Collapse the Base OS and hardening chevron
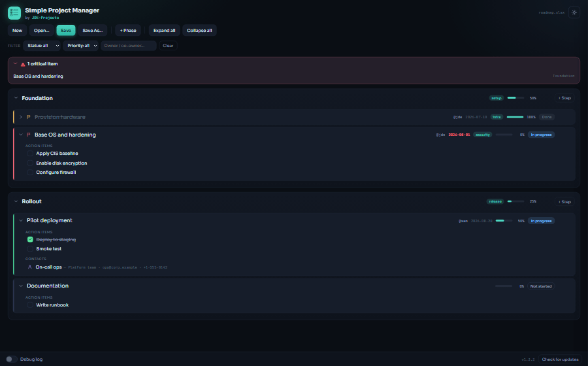This screenshot has width=588, height=366. coord(21,135)
